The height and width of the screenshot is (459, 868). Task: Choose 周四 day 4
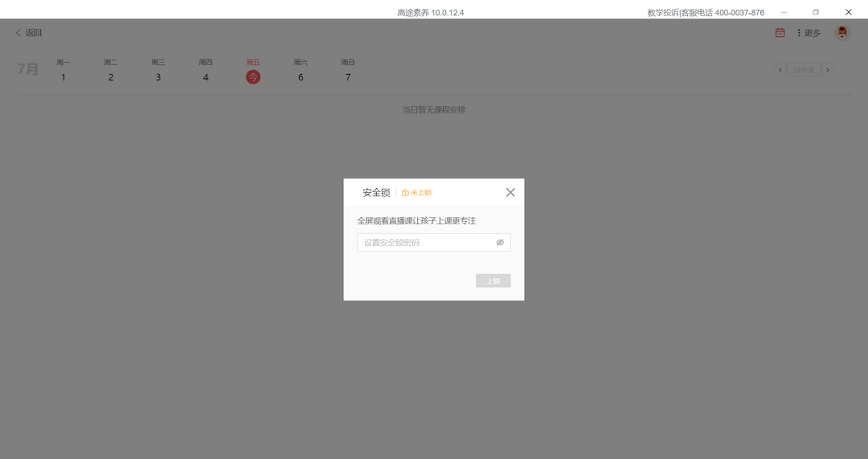(x=206, y=77)
